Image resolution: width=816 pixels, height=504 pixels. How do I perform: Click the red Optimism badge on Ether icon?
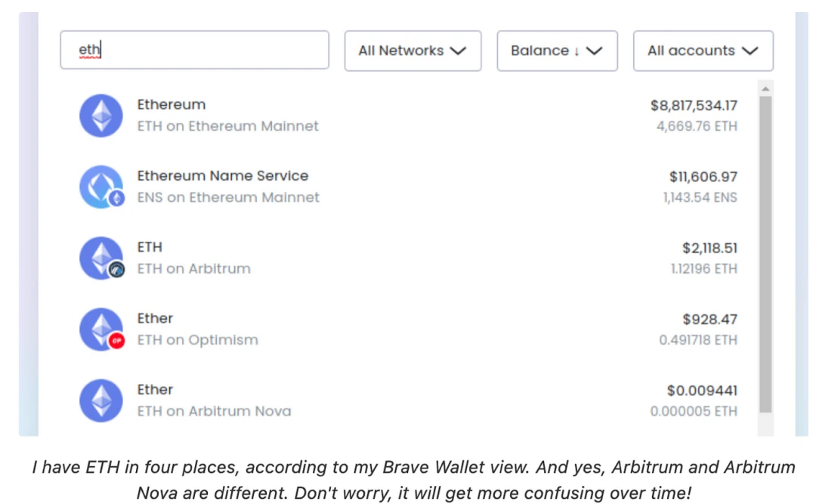[x=116, y=341]
